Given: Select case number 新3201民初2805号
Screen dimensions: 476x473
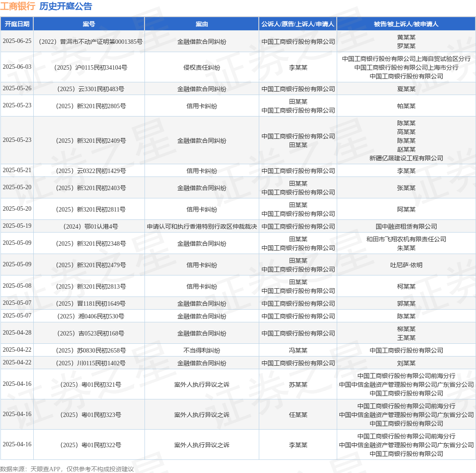Looking at the screenshot, I should coord(91,106).
